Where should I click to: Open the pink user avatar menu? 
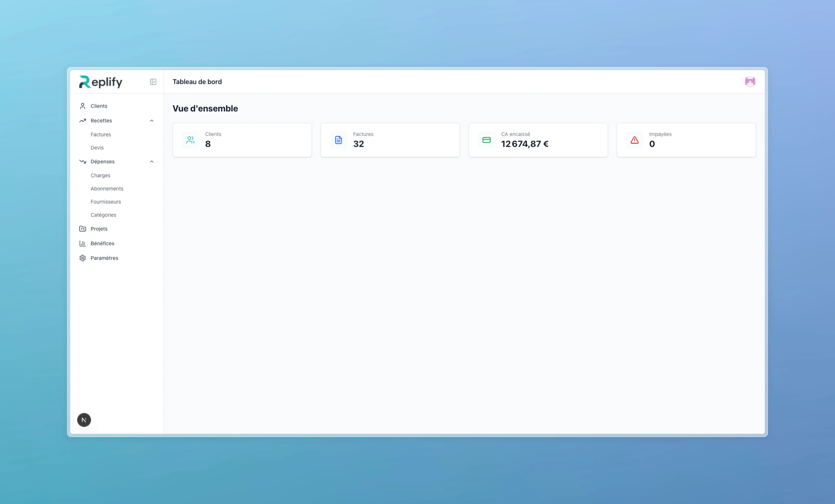pos(750,82)
